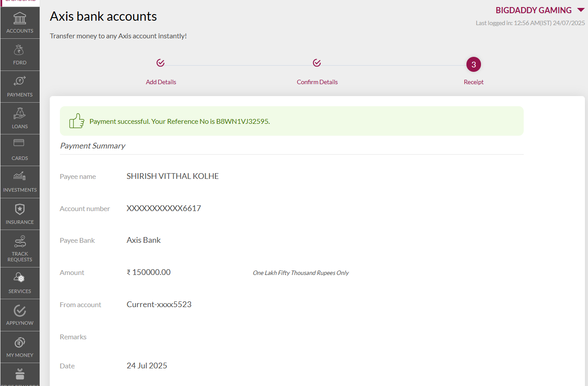588x386 pixels.
Task: Click the Account number field label
Action: click(85, 209)
